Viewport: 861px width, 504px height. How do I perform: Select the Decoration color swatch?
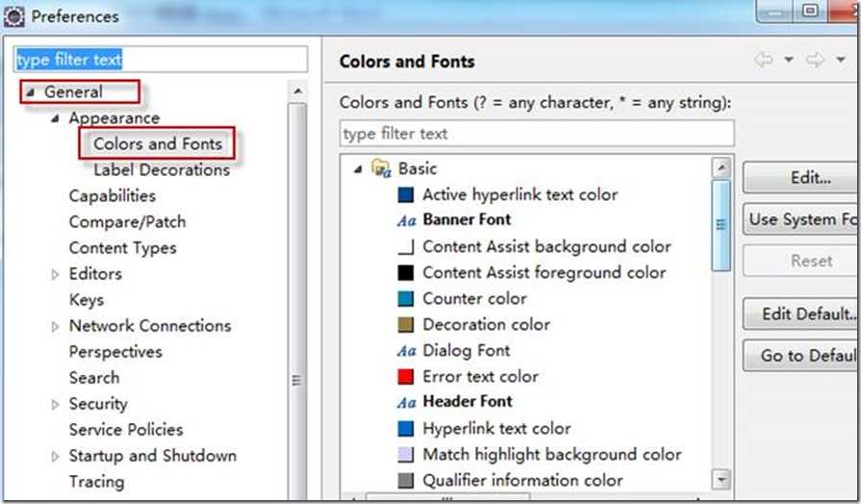point(406,325)
